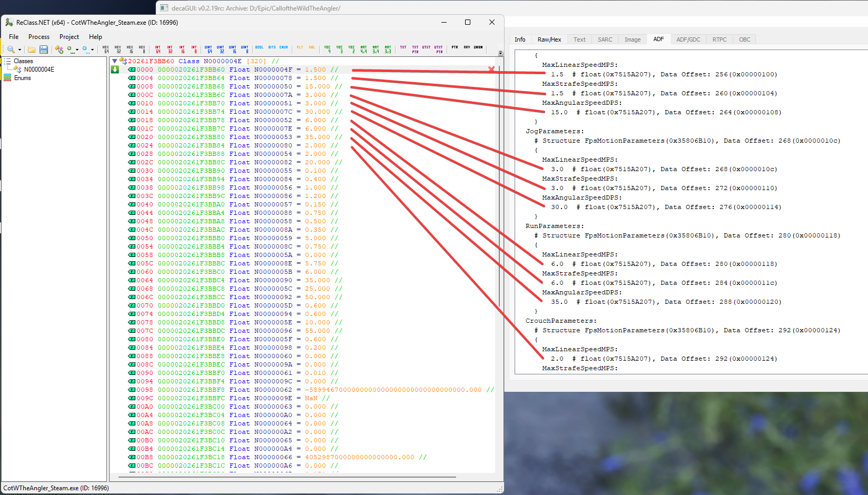
Task: Select the MAT 3x3 node type
Action: (x=388, y=49)
